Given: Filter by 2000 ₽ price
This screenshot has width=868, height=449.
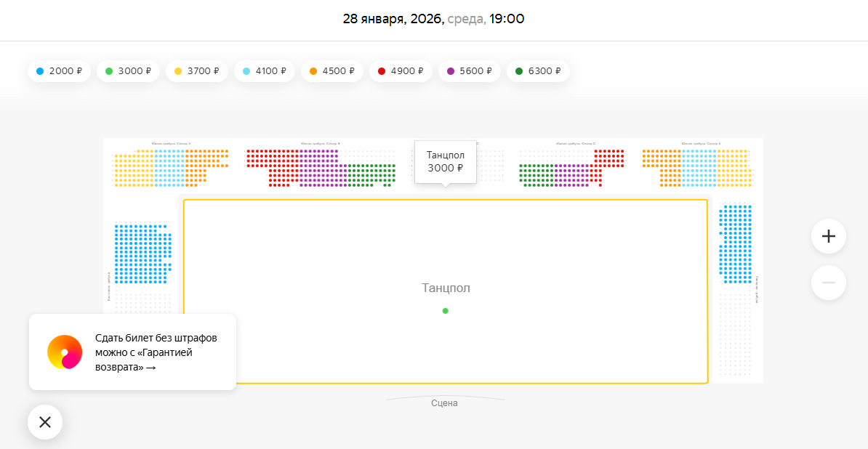Looking at the screenshot, I should pyautogui.click(x=60, y=71).
